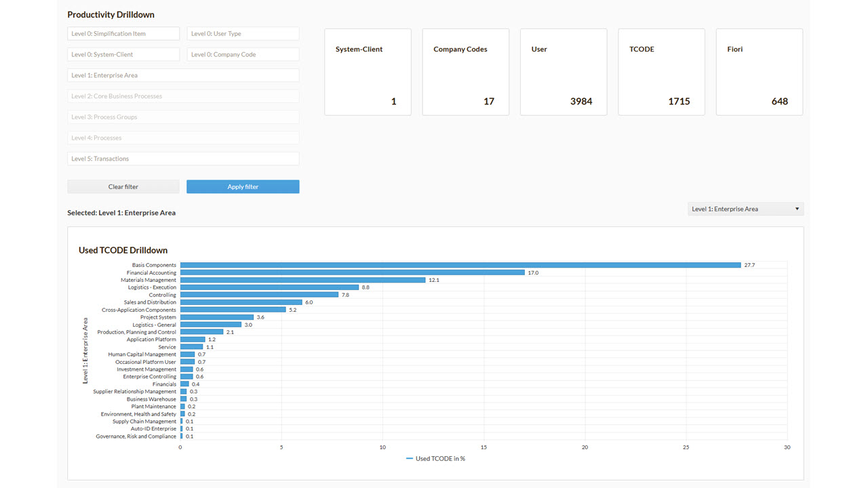Image resolution: width=868 pixels, height=488 pixels.
Task: Click the Level 4: Processes field
Action: point(183,138)
